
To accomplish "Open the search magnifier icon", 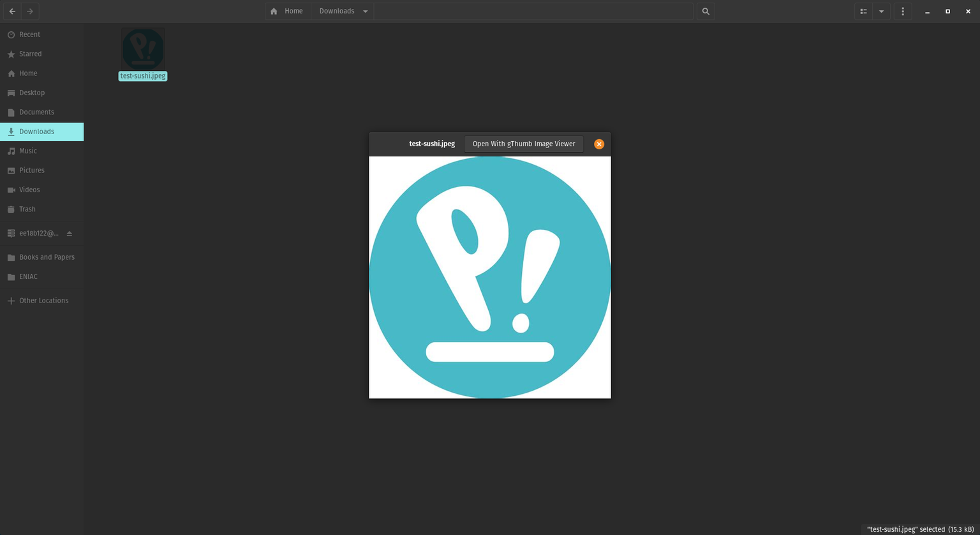I will click(706, 11).
